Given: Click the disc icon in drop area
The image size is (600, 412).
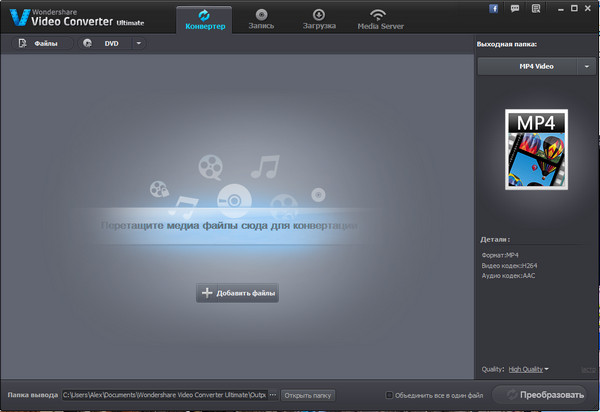Looking at the screenshot, I should (x=231, y=200).
